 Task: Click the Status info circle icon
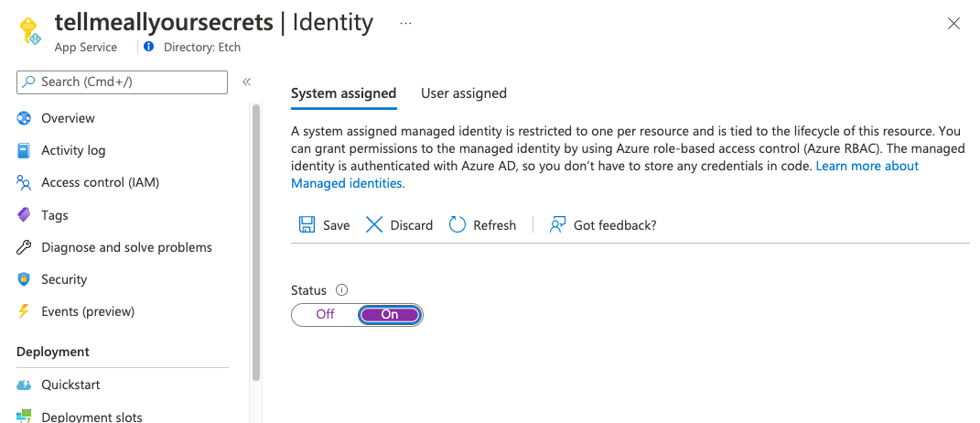tap(341, 290)
